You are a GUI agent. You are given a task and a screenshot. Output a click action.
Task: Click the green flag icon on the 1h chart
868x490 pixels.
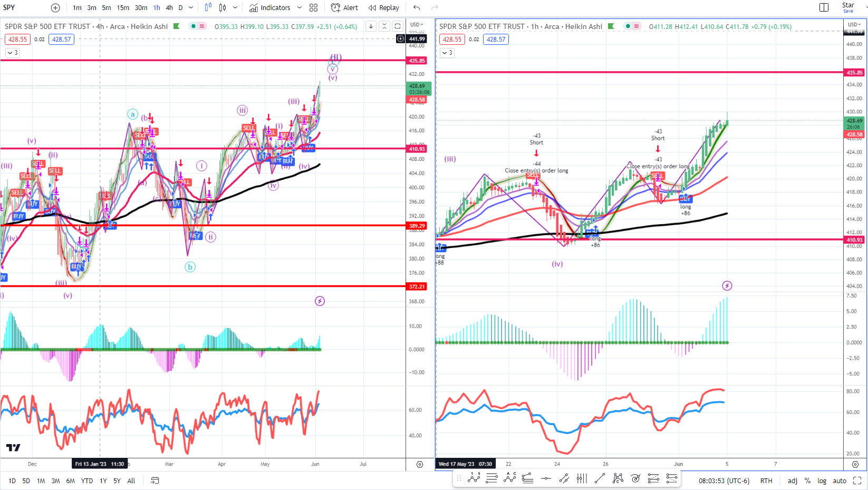611,26
